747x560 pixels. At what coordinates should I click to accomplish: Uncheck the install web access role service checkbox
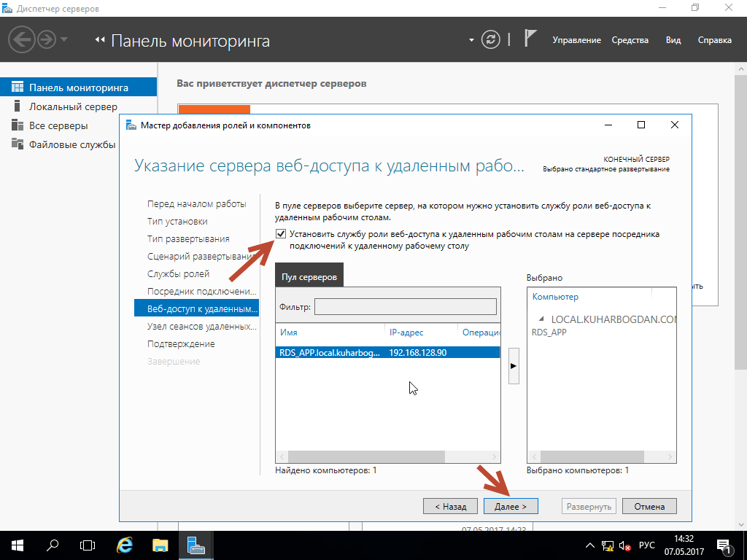[x=281, y=234]
